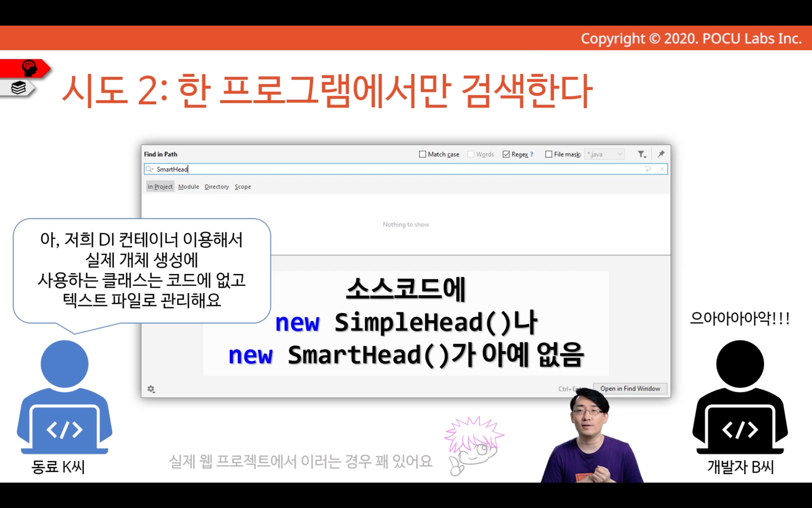Click the filter funnel icon in Find in Path
This screenshot has height=508, width=812.
(642, 154)
